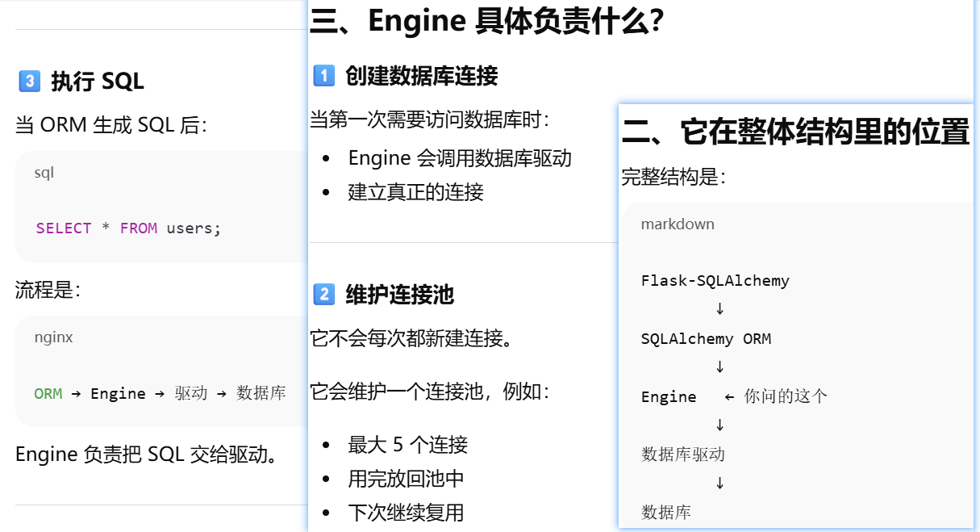
Task: Click Flask-SQLAlchemy in the markdown block
Action: (715, 281)
